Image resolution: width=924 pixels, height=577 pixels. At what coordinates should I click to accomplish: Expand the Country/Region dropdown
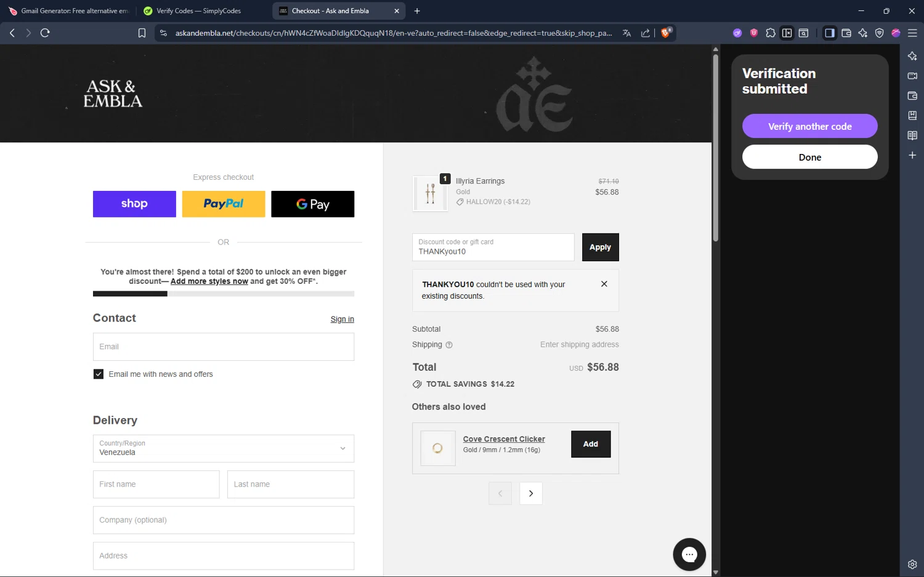pyautogui.click(x=224, y=448)
